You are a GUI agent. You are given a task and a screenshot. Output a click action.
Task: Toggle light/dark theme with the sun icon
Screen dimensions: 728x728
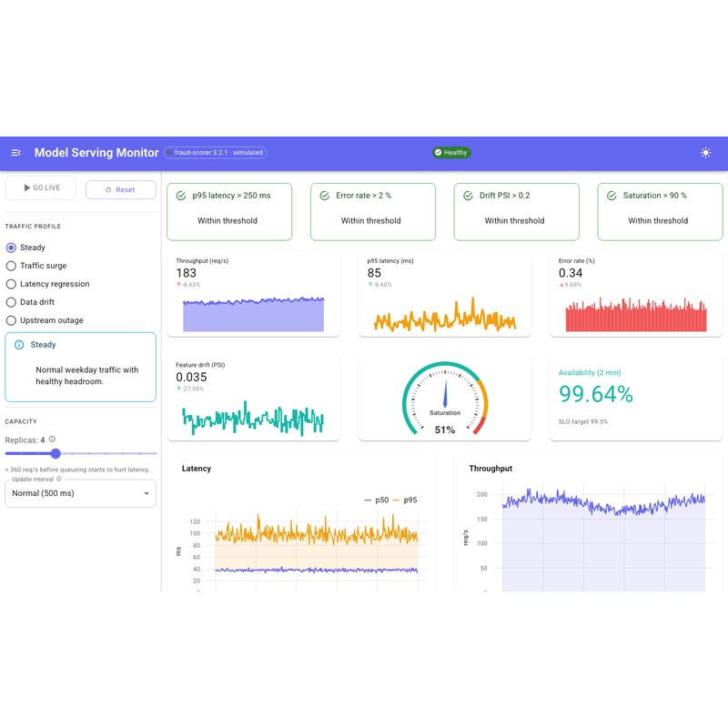(705, 153)
